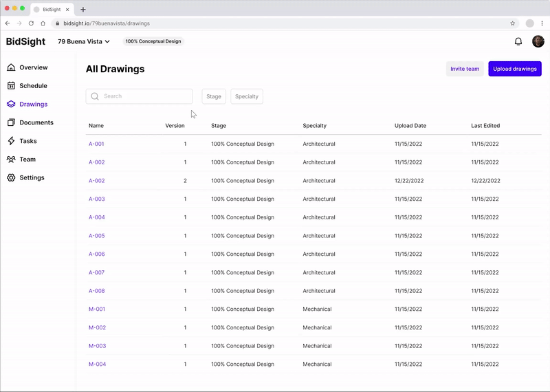Focus the drawings Search field
This screenshot has height=392, width=550.
coord(144,96)
